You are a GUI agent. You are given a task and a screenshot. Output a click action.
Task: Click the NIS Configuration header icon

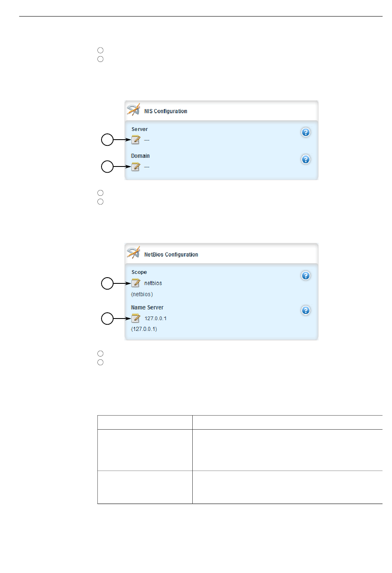click(133, 110)
